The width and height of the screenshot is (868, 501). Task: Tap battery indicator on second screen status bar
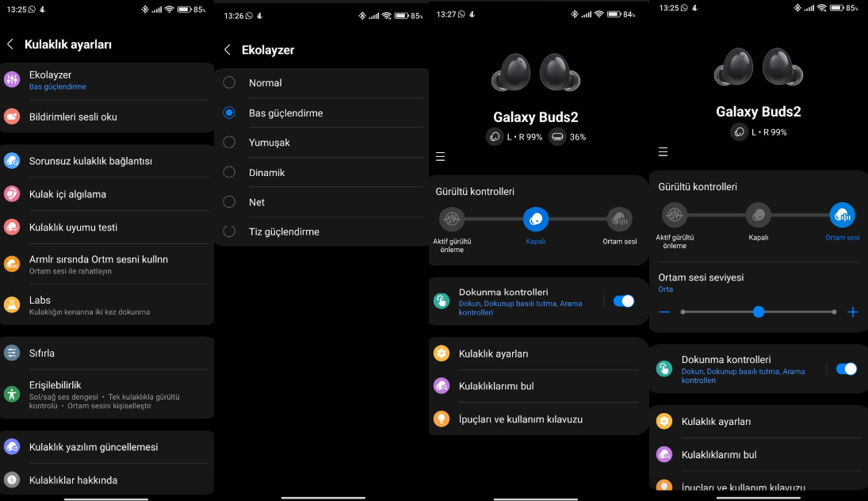pyautogui.click(x=401, y=16)
